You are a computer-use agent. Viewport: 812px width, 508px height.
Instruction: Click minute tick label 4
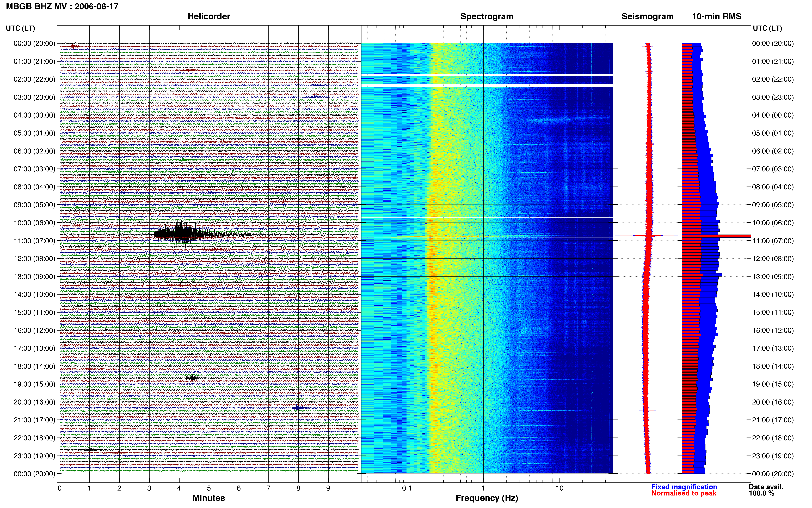coord(179,488)
